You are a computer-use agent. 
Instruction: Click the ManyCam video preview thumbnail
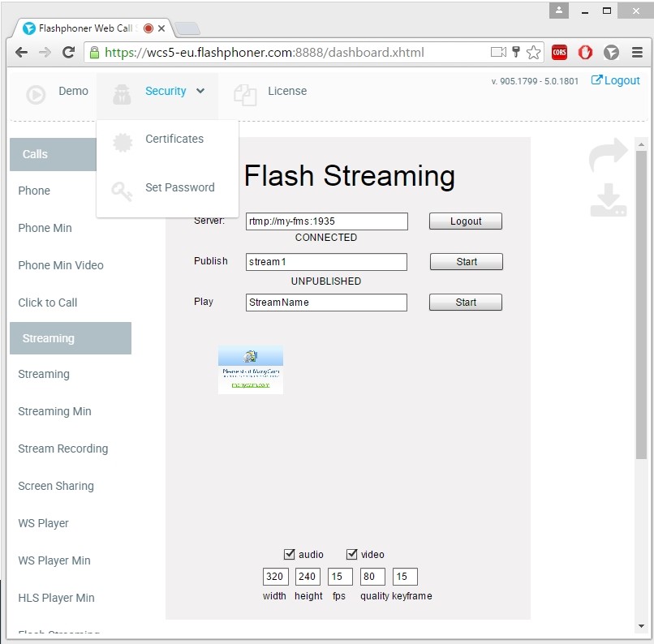(250, 369)
